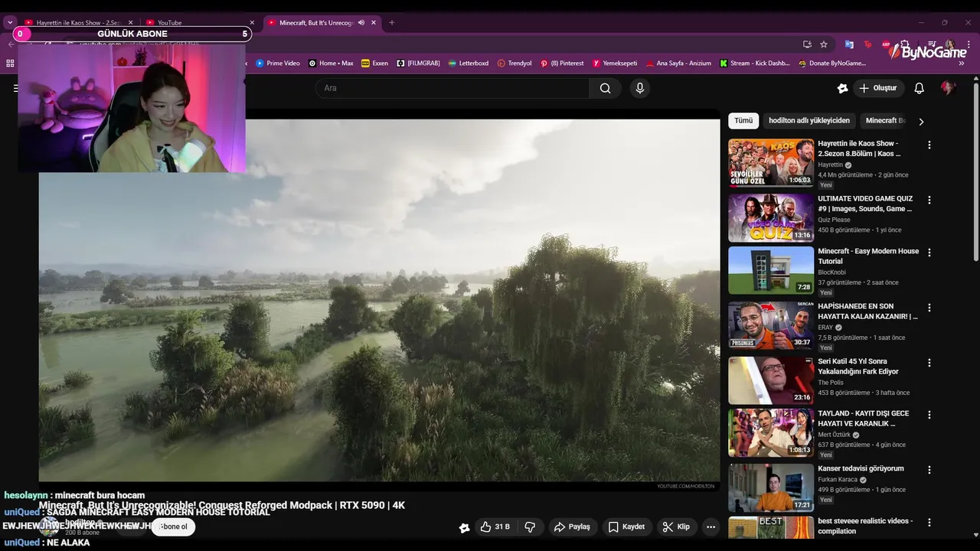Open Home • Max bookmark
This screenshot has height=551, width=980.
coord(331,64)
